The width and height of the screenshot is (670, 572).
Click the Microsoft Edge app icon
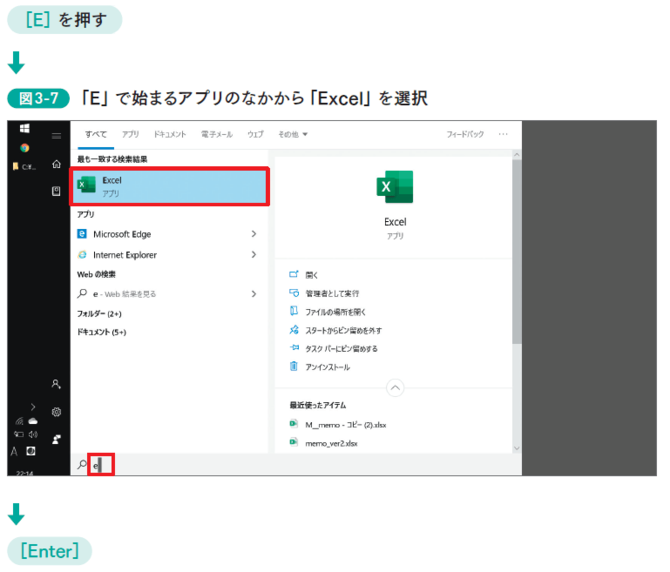pos(82,234)
